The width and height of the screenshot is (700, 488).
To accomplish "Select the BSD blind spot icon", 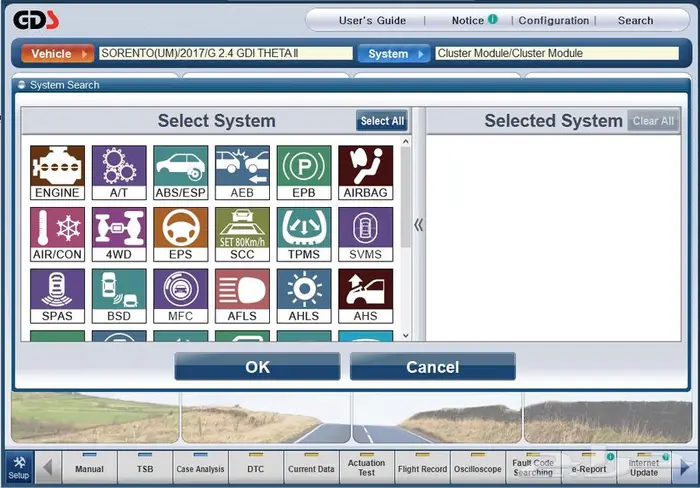I will [119, 294].
